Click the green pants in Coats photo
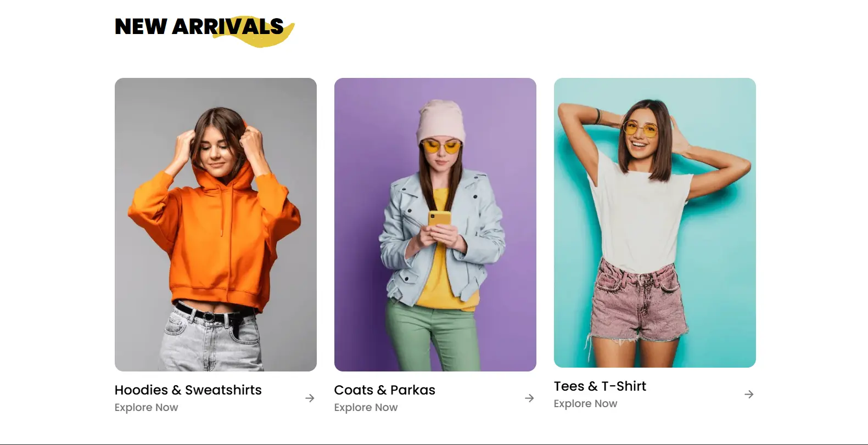 click(433, 335)
